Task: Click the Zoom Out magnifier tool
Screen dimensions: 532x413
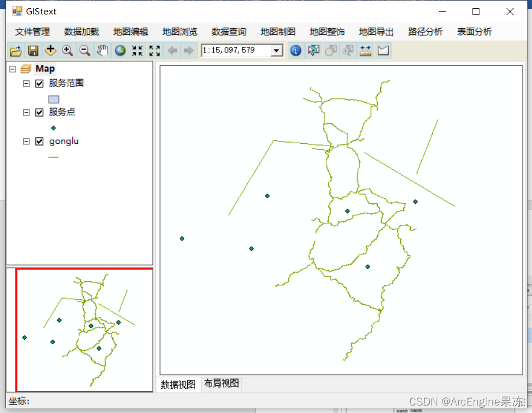Action: pos(85,50)
